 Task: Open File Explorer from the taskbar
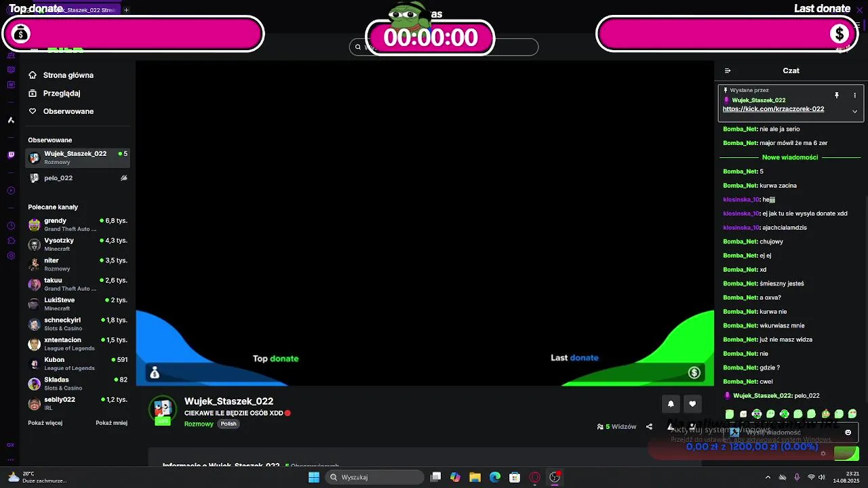coord(475,477)
